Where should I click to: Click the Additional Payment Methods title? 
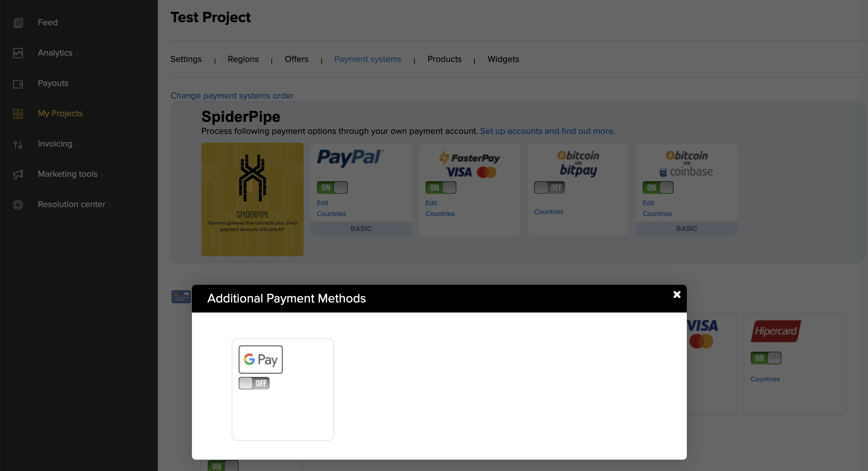click(x=286, y=298)
